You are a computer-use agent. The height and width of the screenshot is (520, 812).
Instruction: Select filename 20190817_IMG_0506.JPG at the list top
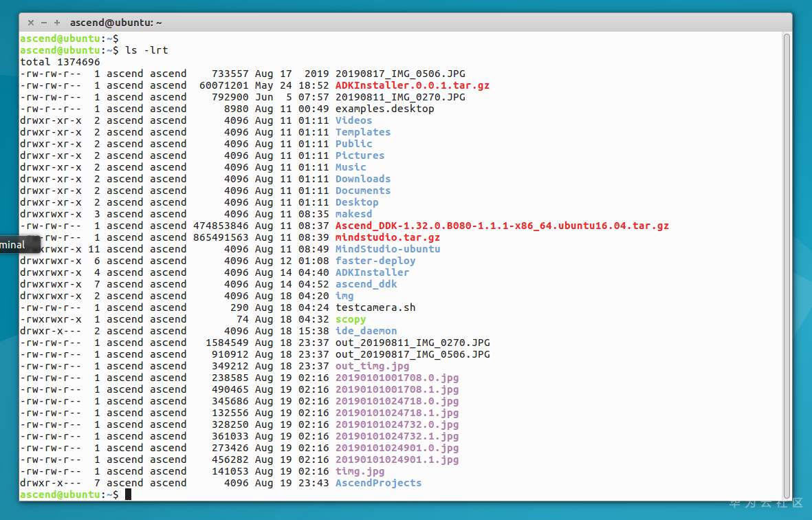tap(400, 74)
